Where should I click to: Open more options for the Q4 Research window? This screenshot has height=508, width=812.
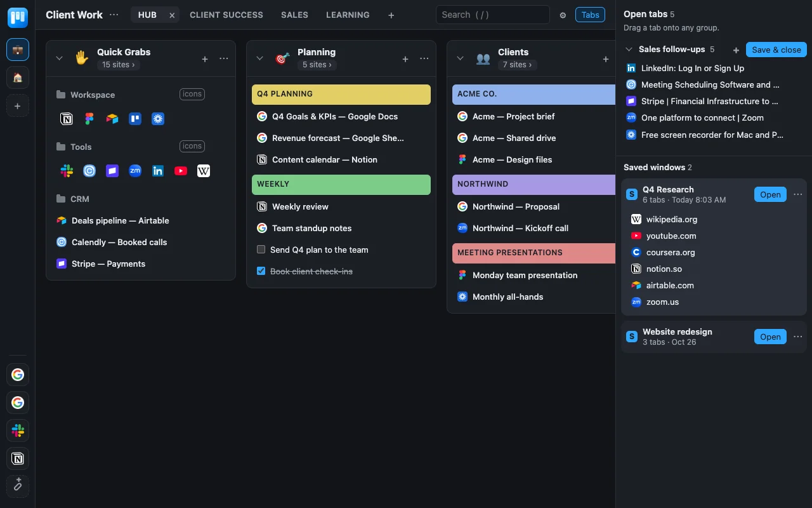(x=798, y=194)
